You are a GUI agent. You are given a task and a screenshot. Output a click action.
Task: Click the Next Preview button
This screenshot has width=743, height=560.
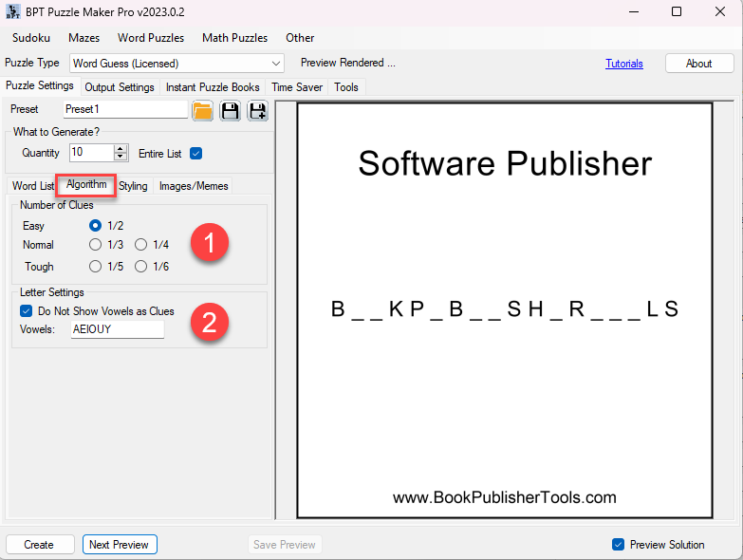pos(119,545)
